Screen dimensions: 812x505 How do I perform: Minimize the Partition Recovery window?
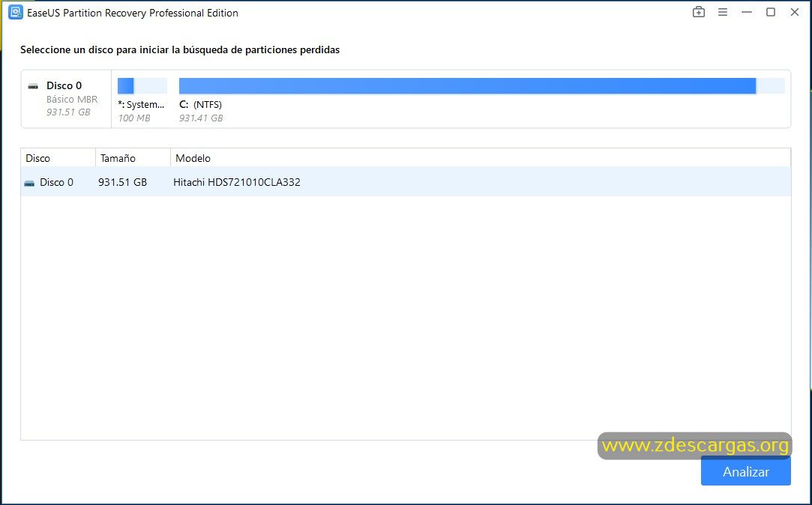click(x=746, y=13)
